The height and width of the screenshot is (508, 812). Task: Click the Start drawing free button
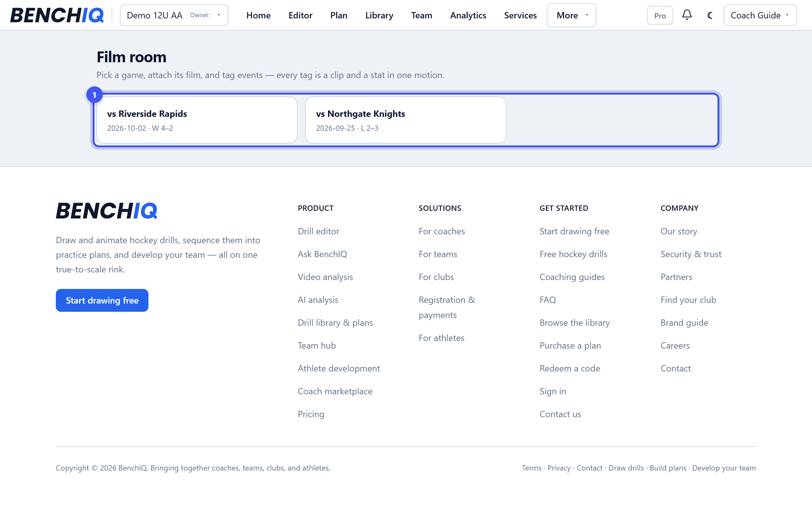tap(102, 300)
